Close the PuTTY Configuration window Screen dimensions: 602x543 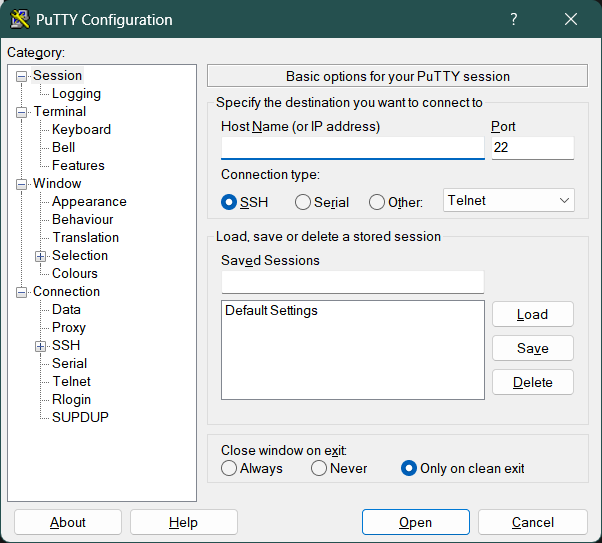coord(571,19)
